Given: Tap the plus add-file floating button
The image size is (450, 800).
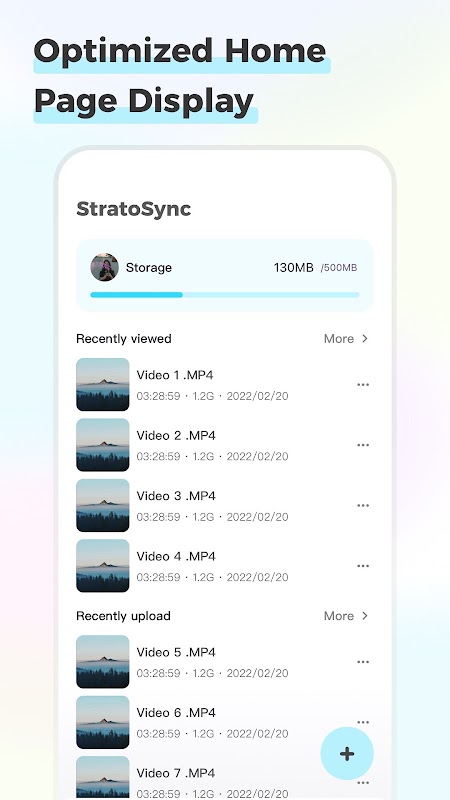Looking at the screenshot, I should [x=347, y=754].
